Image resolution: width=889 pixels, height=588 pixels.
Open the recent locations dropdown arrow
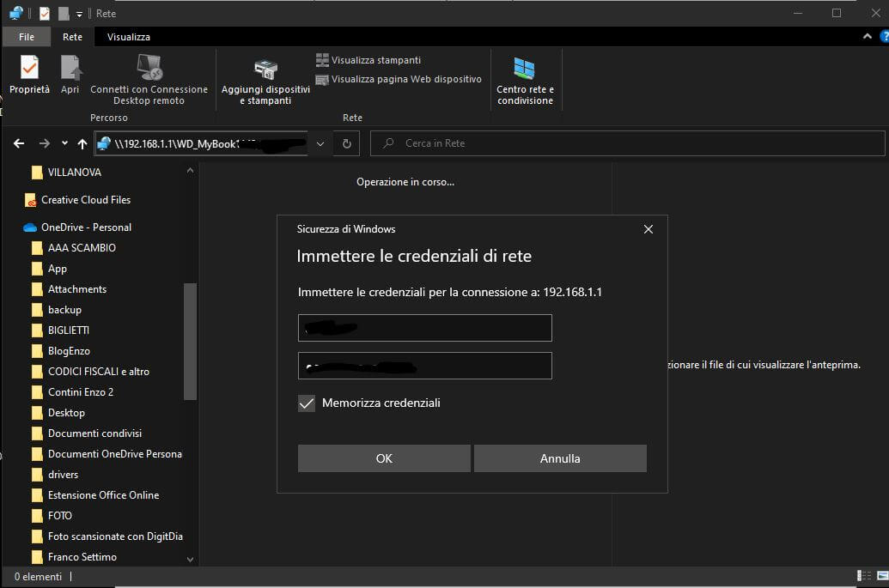65,143
